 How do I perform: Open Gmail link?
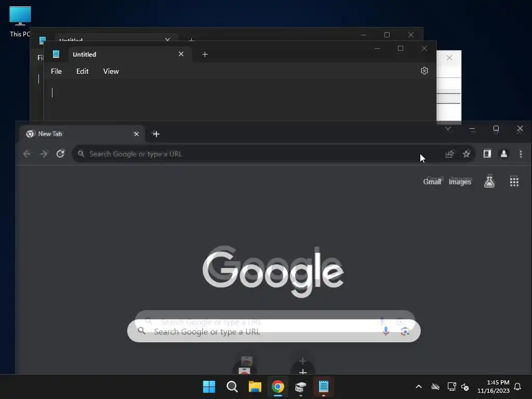432,181
